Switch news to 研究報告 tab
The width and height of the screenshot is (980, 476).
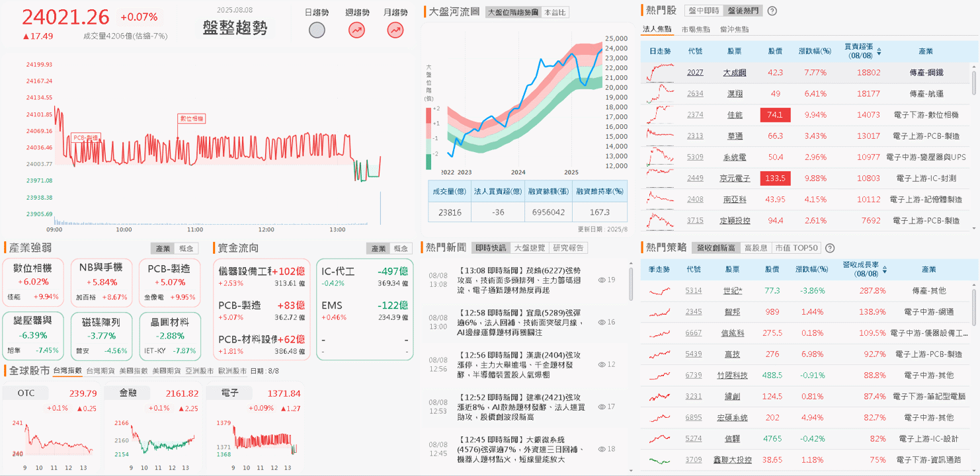pyautogui.click(x=569, y=248)
